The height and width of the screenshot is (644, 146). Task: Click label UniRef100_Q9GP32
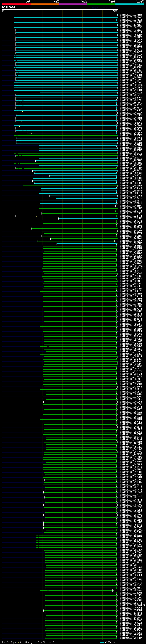coord(131,603)
